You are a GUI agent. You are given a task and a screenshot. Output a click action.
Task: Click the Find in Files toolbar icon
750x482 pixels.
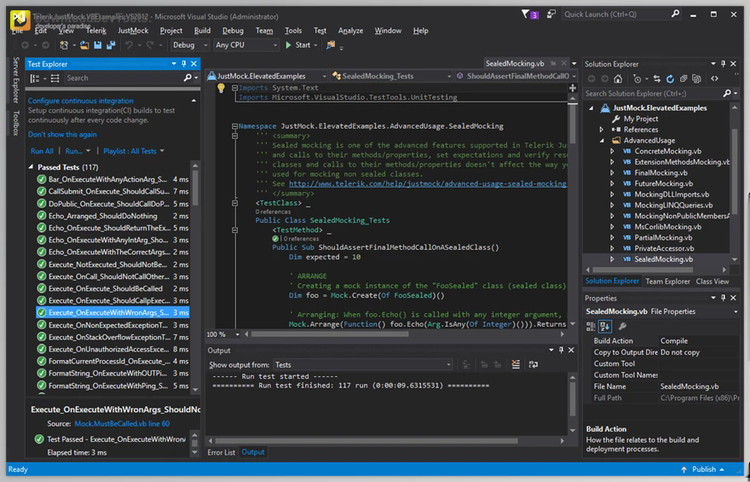[331, 45]
